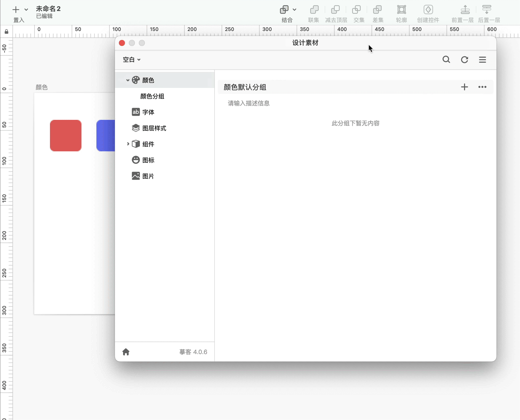Open the more options ellipsis for 颜色默认分组
The image size is (520, 420).
pos(482,87)
